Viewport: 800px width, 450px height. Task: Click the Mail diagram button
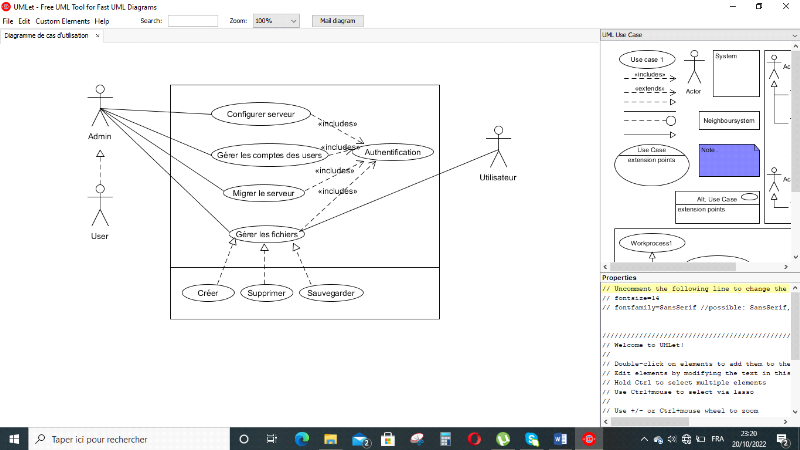coord(338,20)
